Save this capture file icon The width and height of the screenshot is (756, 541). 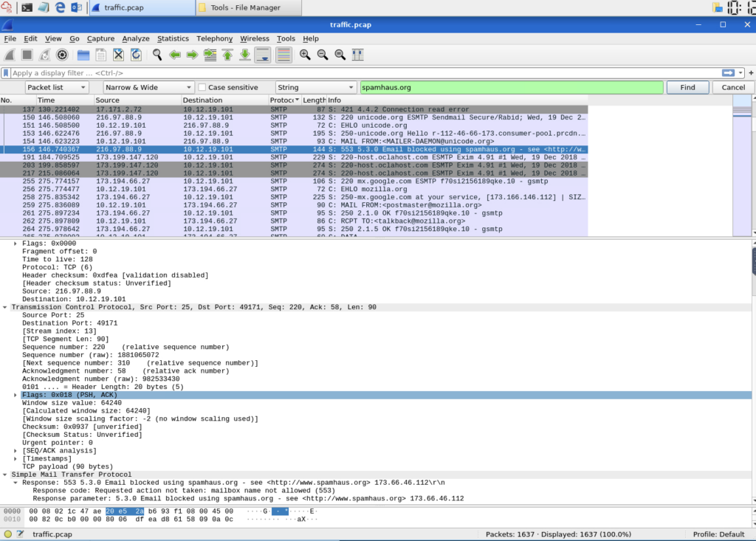pos(100,55)
